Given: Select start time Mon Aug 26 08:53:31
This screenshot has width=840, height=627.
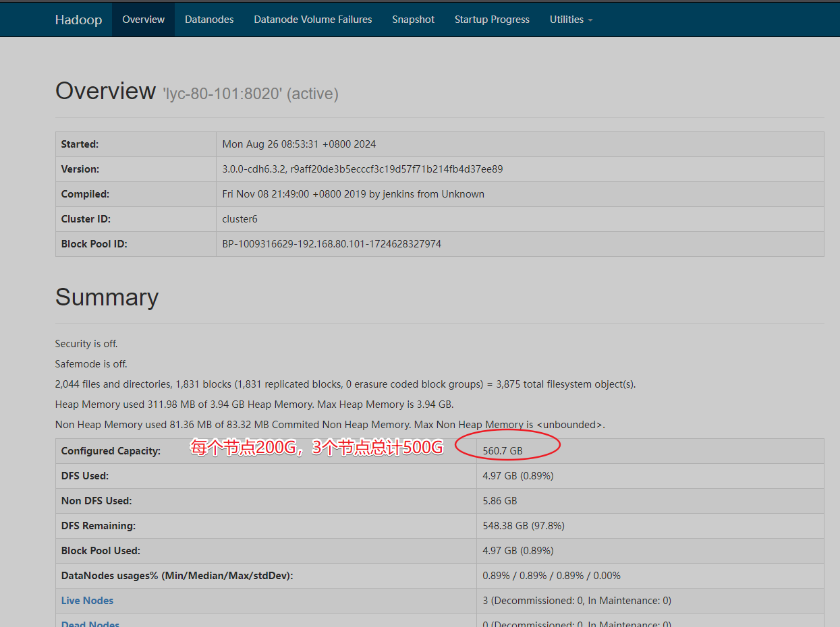Looking at the screenshot, I should pos(299,144).
